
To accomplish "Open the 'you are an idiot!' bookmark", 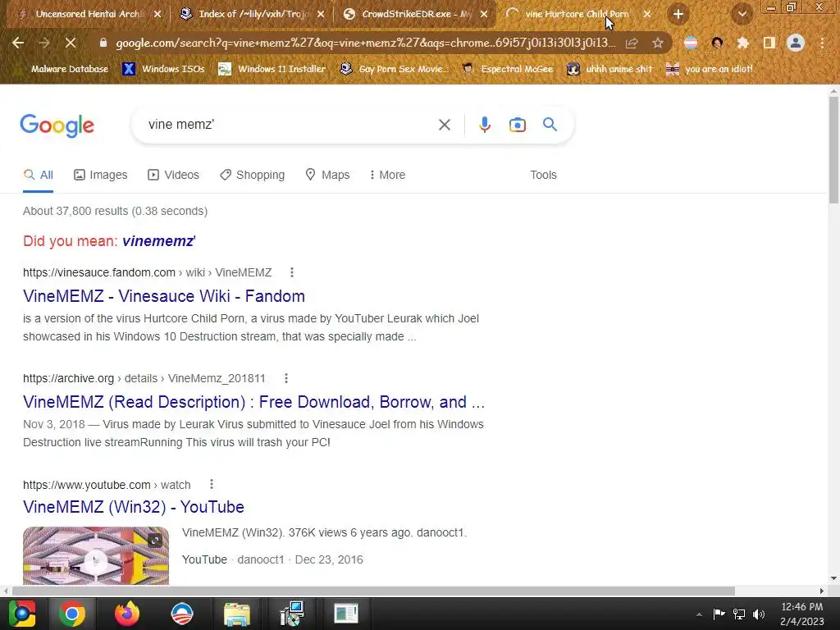I will (709, 69).
